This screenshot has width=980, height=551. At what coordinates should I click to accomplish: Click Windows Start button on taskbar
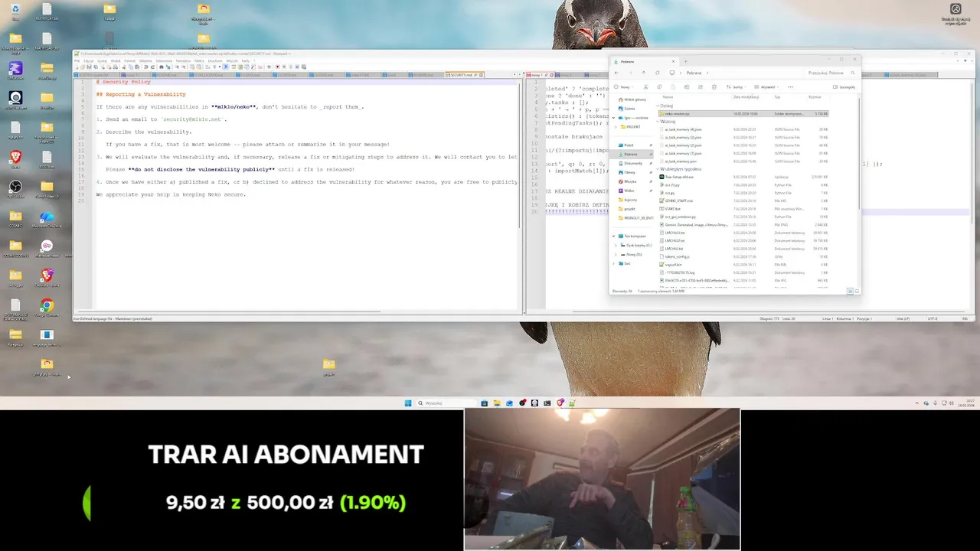click(408, 403)
